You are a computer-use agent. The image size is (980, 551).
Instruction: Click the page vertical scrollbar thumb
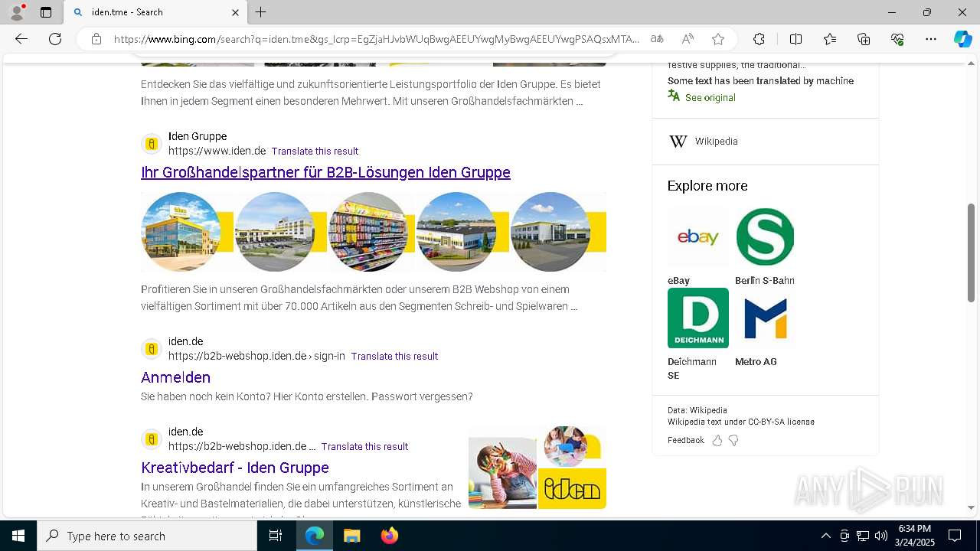[972, 253]
